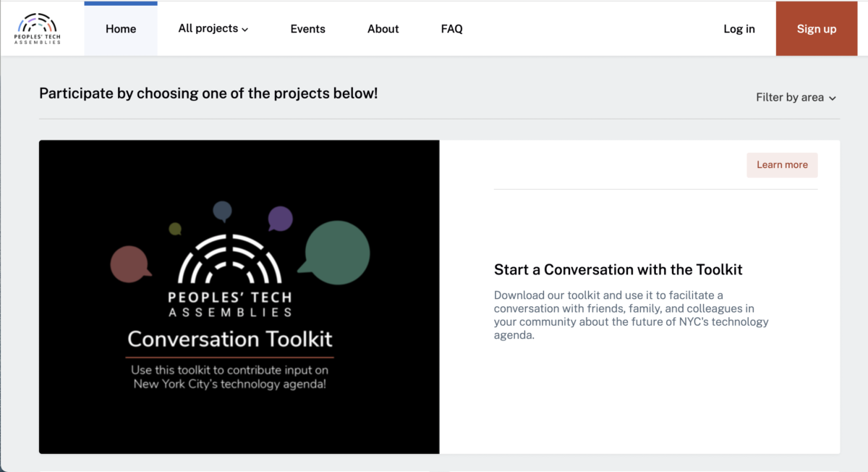Open the FAQ page
Screen dimensions: 868x472
point(452,29)
